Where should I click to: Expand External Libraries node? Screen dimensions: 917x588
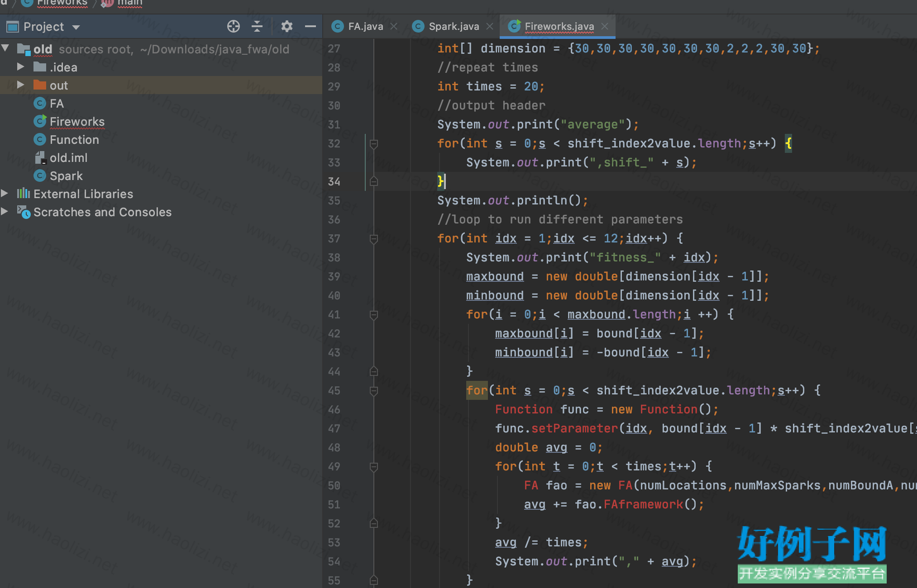(x=5, y=194)
